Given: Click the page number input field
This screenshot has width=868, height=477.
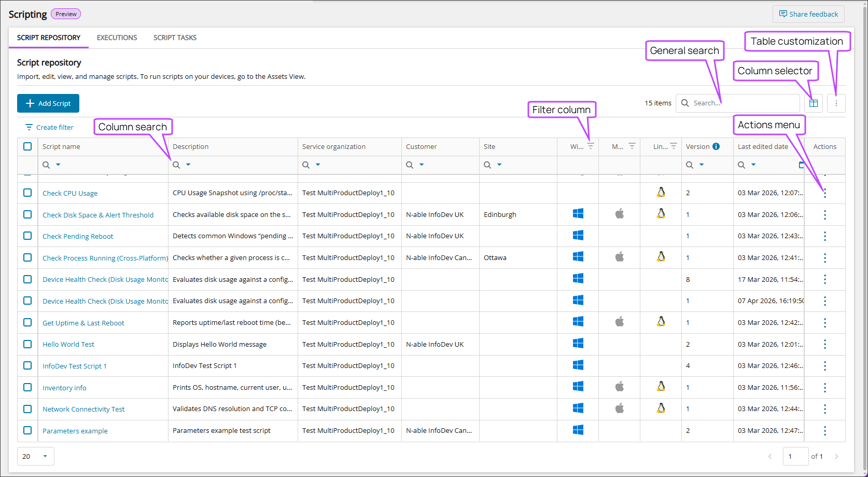Looking at the screenshot, I should click(x=795, y=456).
